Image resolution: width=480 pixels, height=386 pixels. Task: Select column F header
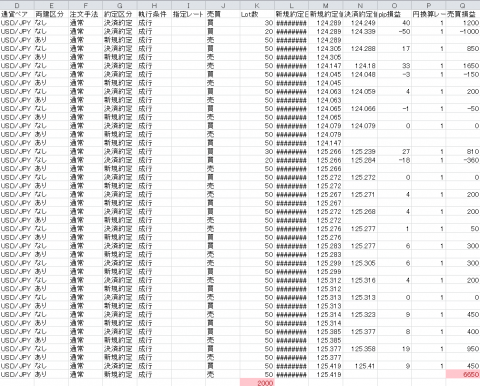tap(86, 5)
